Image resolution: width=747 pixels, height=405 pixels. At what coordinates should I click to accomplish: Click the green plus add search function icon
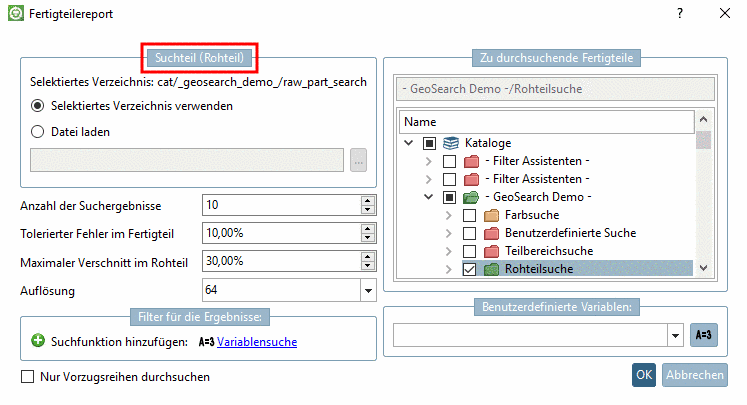[x=38, y=342]
